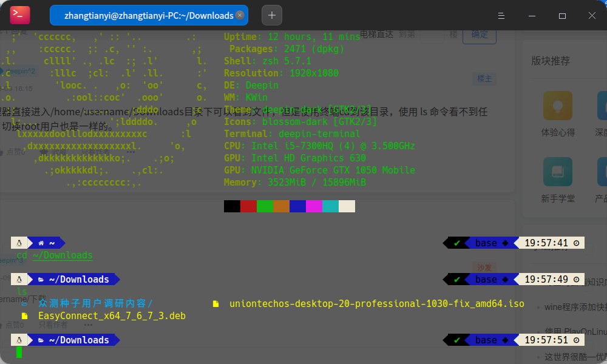607x364 pixels.
Task: Click the file icon next to EasyConnect deb
Action: click(24, 316)
